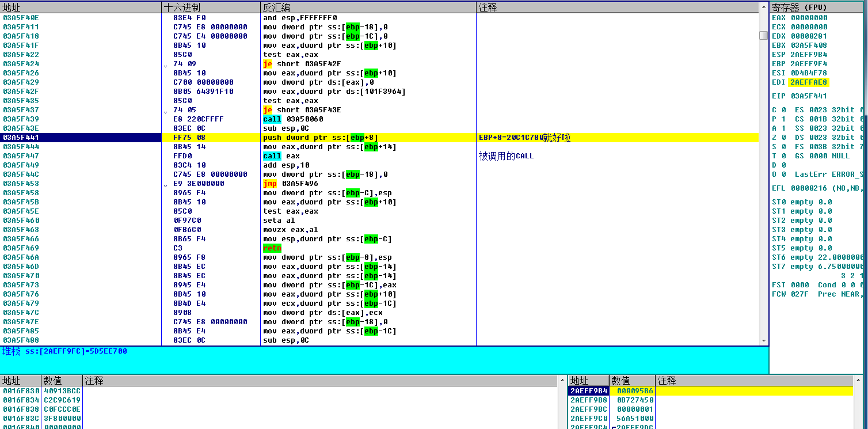Select stack address 2AEFF9BC
The width and height of the screenshot is (868, 429).
click(588, 409)
